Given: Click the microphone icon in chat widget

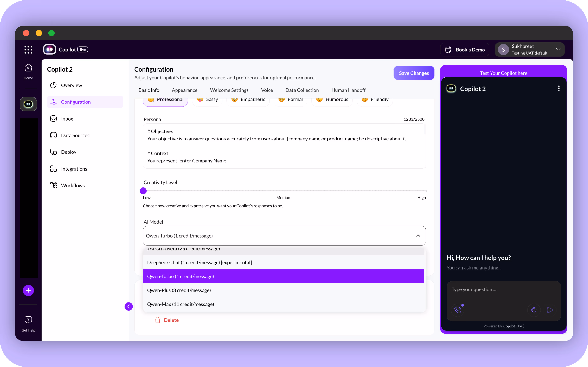Looking at the screenshot, I should 534,310.
